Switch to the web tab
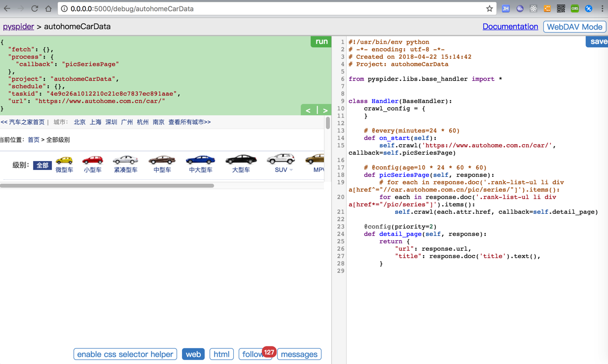 (193, 354)
